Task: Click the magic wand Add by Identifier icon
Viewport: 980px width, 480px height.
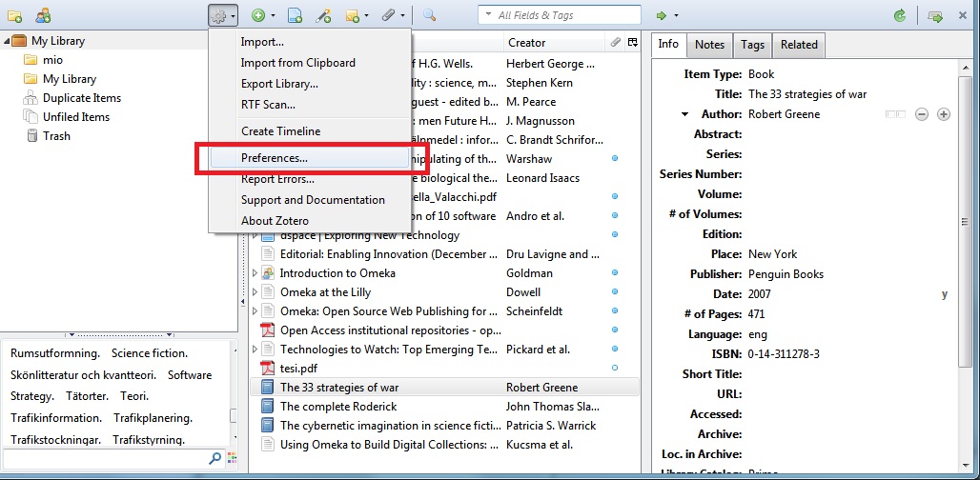Action: (x=323, y=15)
